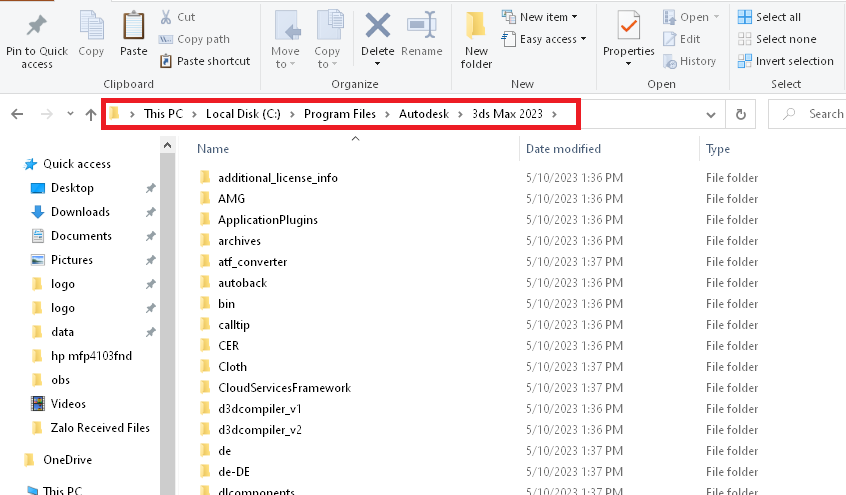The image size is (846, 495).
Task: Click the Delete red X icon
Action: (x=378, y=25)
